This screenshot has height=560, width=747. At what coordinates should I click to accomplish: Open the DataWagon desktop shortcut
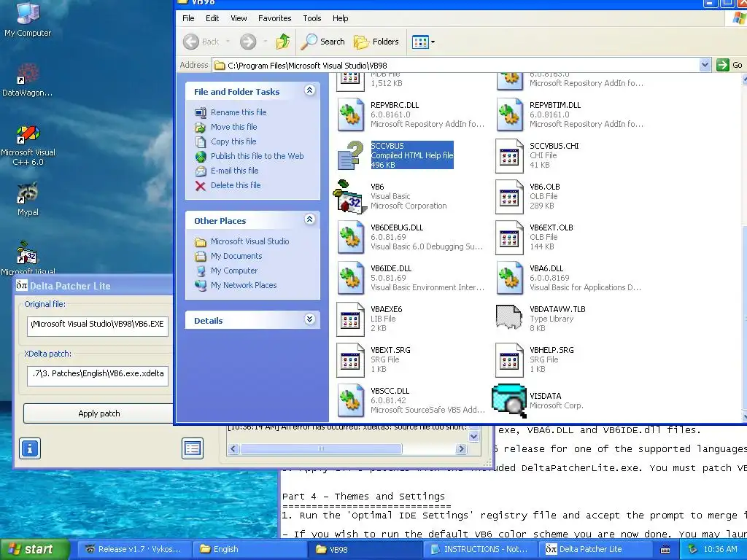pyautogui.click(x=28, y=79)
